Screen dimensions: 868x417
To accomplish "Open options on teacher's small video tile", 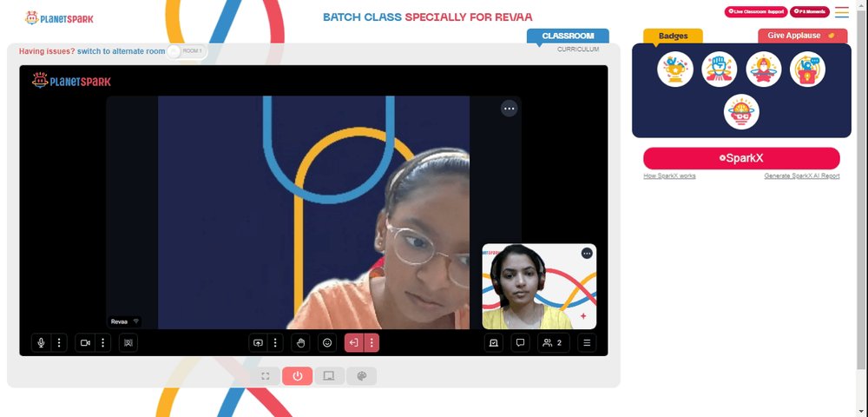I will [x=587, y=253].
